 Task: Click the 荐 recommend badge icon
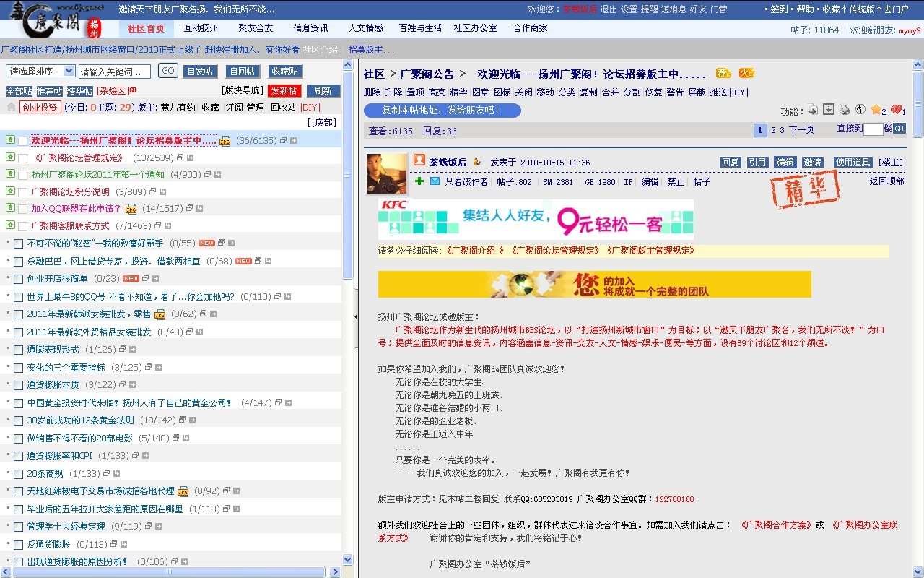(x=723, y=73)
